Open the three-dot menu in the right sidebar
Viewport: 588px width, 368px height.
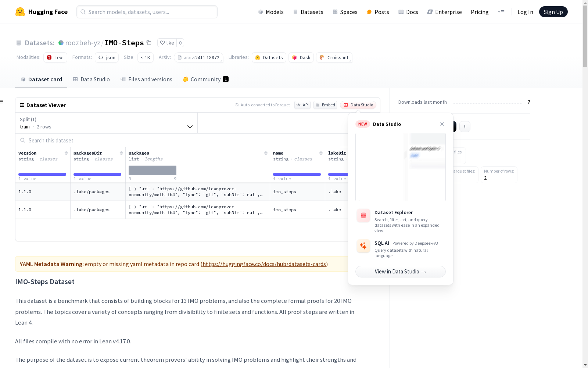point(465,127)
